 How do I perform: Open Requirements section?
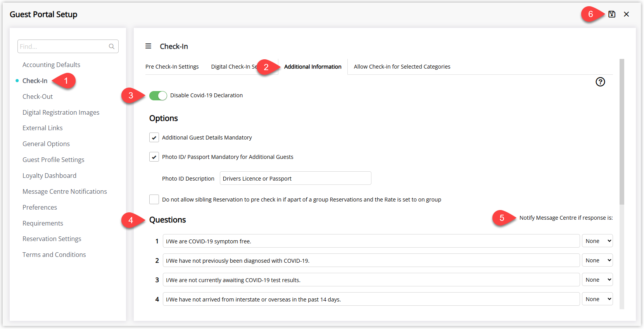[43, 223]
